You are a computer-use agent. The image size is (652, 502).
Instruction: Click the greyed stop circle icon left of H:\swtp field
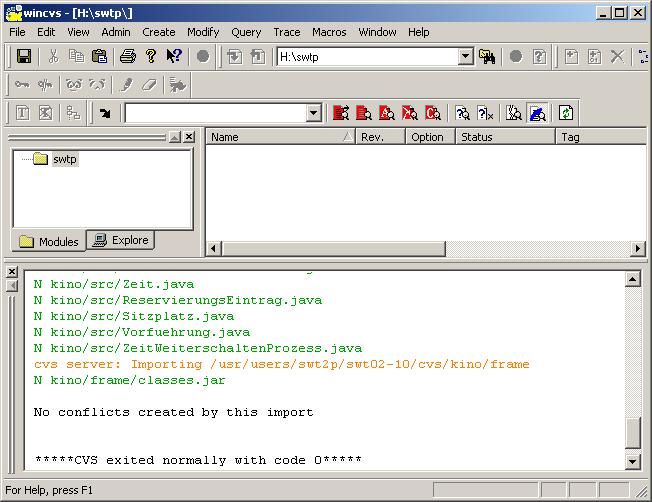[x=203, y=56]
